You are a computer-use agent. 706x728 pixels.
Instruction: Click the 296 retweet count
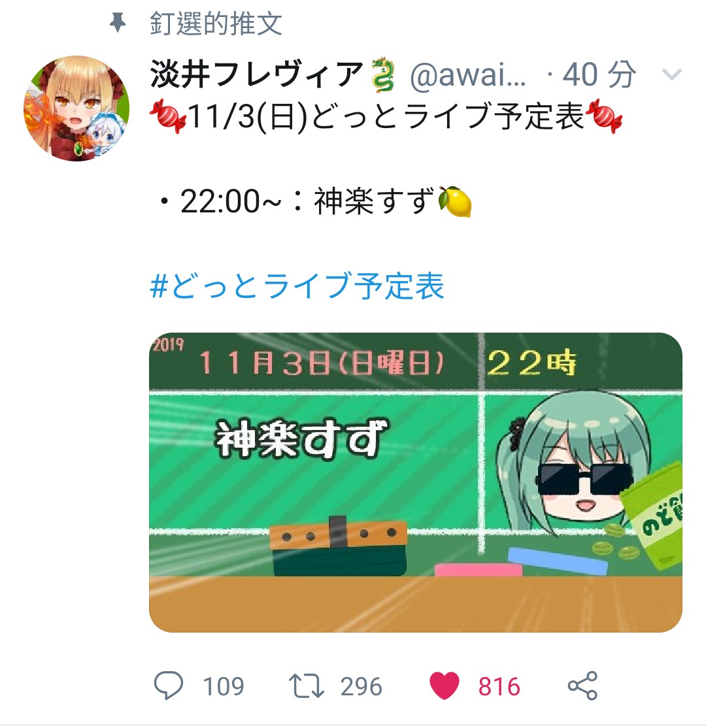click(x=361, y=686)
